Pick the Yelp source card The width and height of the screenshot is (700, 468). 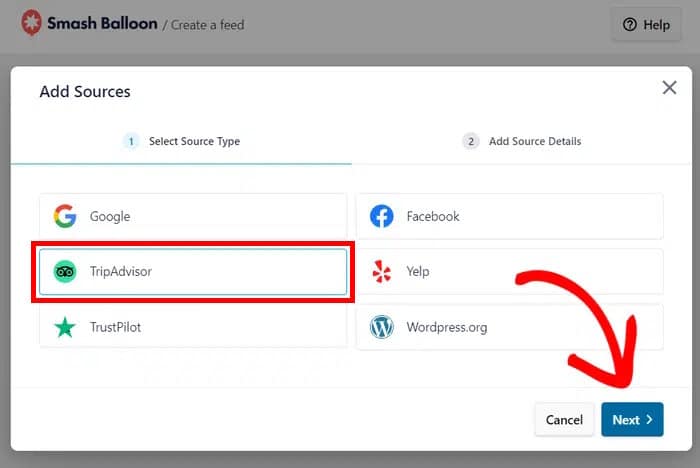coord(509,271)
